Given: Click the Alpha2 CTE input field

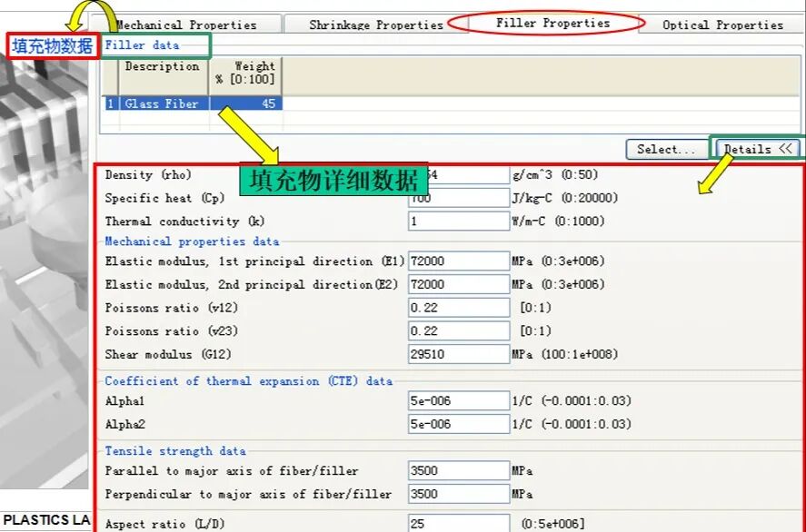Looking at the screenshot, I should (x=459, y=424).
